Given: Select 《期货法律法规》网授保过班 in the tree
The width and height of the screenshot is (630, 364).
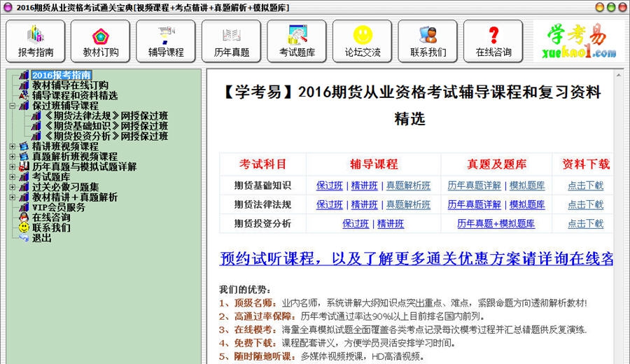Looking at the screenshot, I should pos(105,116).
